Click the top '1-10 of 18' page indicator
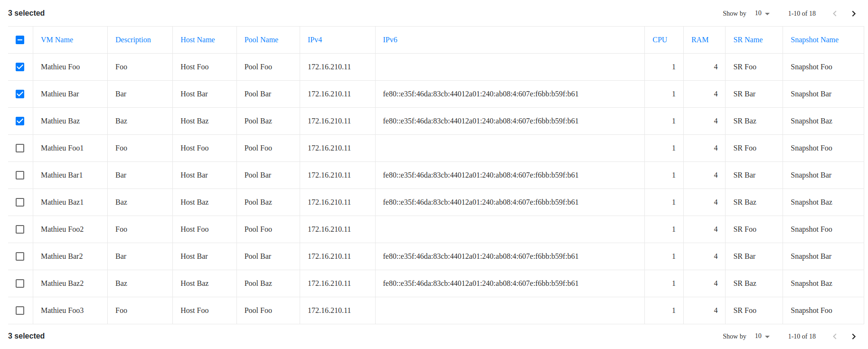The width and height of the screenshot is (868, 349). coord(802,13)
